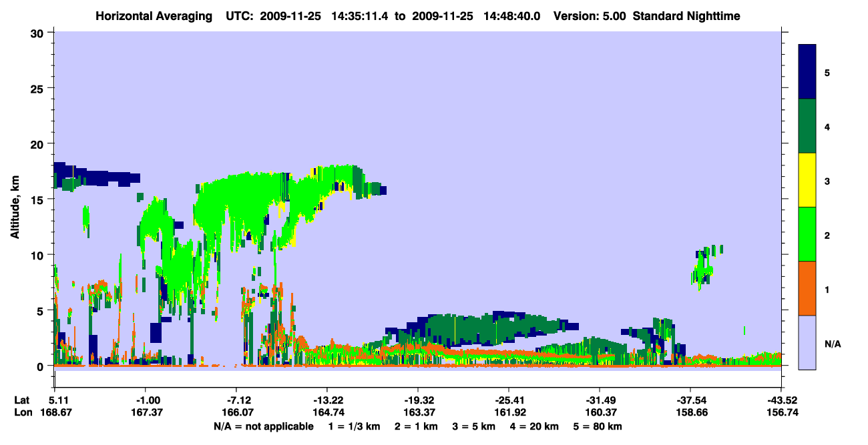Click the longitude value '156.74'
Screen dimensions: 868x445
pyautogui.click(x=784, y=412)
